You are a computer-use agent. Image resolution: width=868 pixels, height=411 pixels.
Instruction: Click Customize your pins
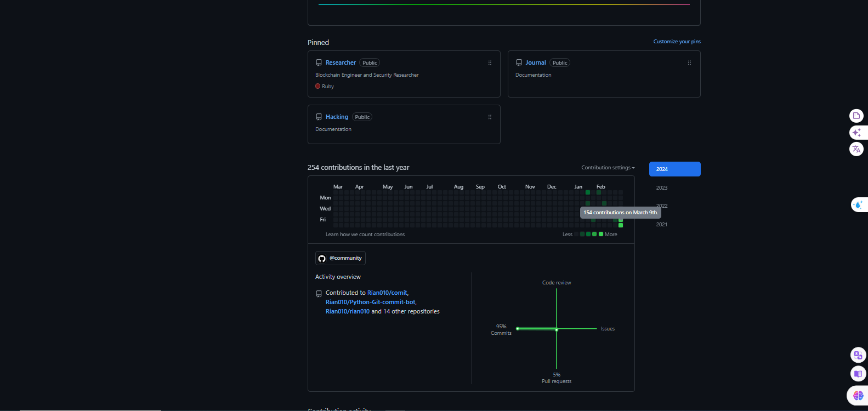pos(677,42)
